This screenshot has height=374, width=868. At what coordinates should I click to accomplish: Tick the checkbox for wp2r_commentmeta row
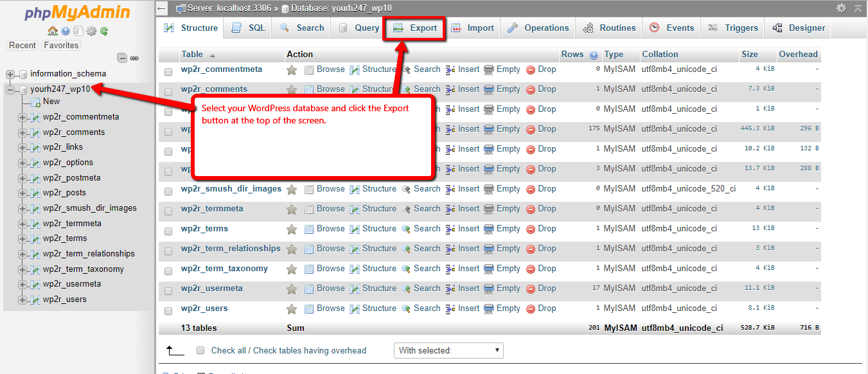(168, 72)
